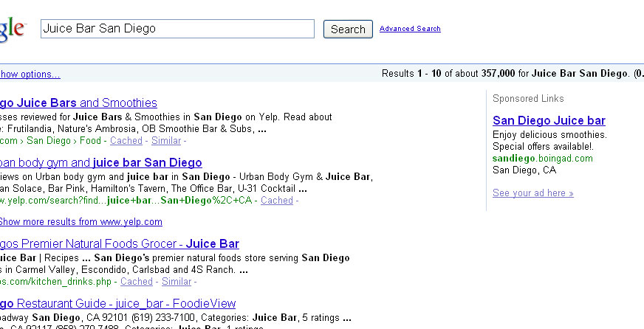Click the See your ad here link
This screenshot has height=329, width=644.
coord(532,193)
